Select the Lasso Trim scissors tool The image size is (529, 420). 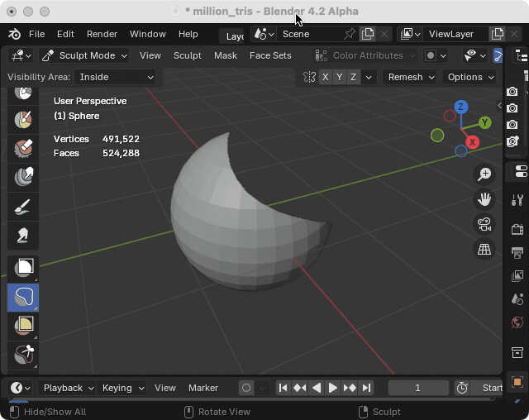23,355
